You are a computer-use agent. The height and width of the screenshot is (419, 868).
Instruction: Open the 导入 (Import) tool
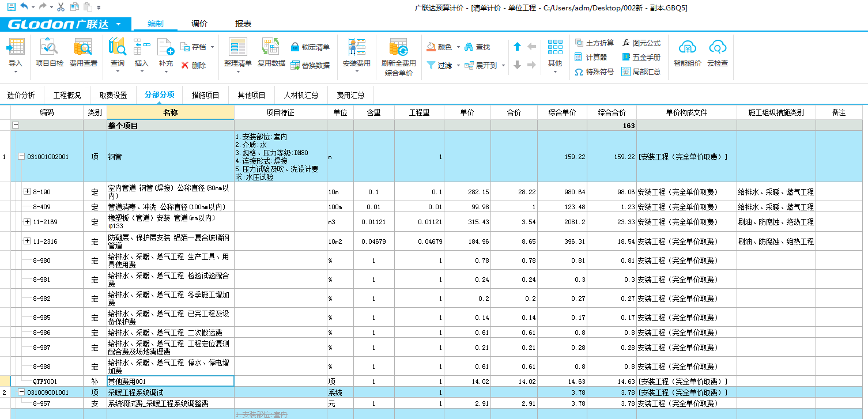pyautogui.click(x=16, y=52)
